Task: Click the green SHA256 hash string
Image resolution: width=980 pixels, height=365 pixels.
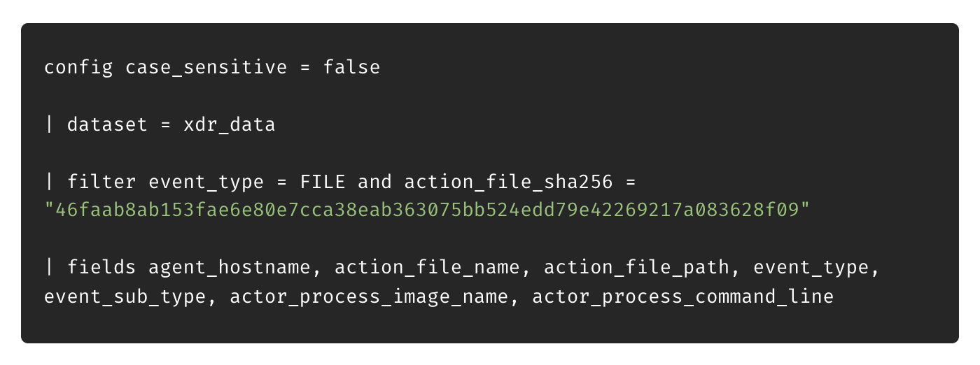Action: pyautogui.click(x=426, y=210)
